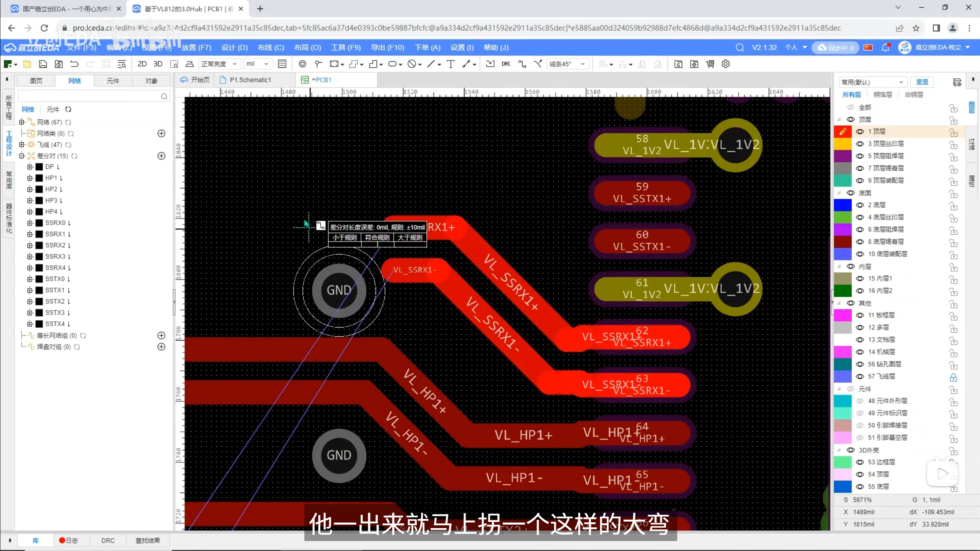Hide the 3 顶层丝印层 layer

tap(860, 144)
